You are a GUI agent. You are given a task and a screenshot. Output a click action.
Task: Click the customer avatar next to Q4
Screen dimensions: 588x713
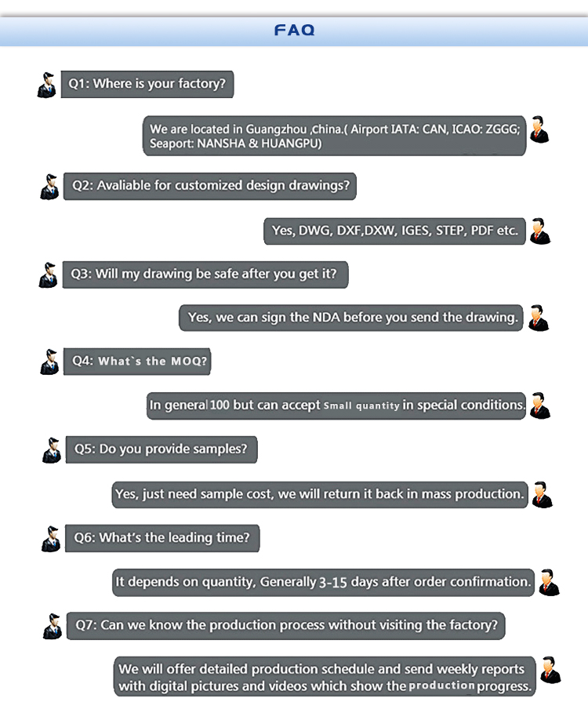[49, 362]
